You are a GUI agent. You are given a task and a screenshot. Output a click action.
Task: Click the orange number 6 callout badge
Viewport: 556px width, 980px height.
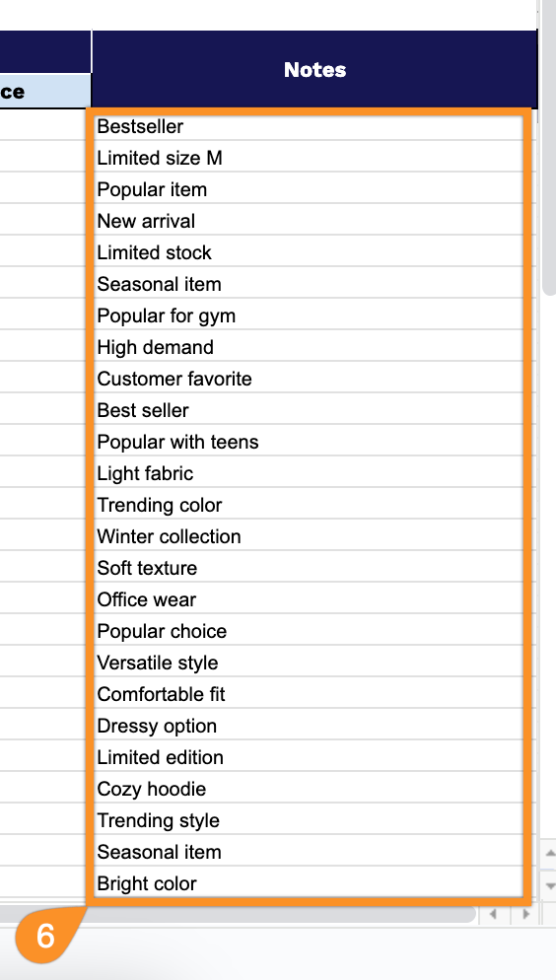pyautogui.click(x=45, y=936)
